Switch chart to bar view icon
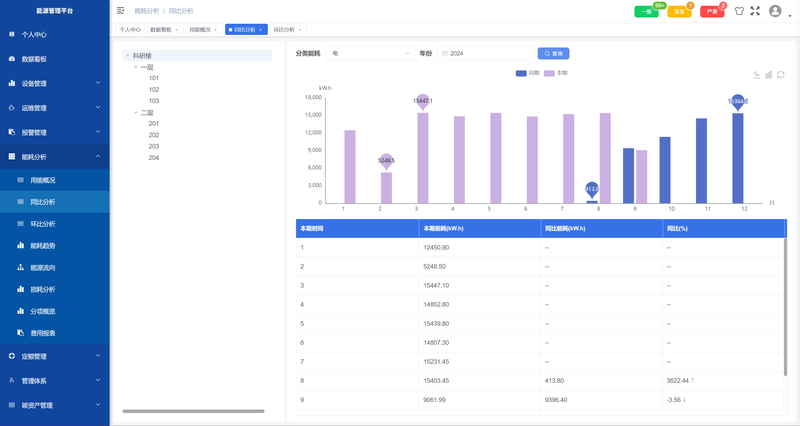The width and height of the screenshot is (800, 426). pyautogui.click(x=768, y=75)
